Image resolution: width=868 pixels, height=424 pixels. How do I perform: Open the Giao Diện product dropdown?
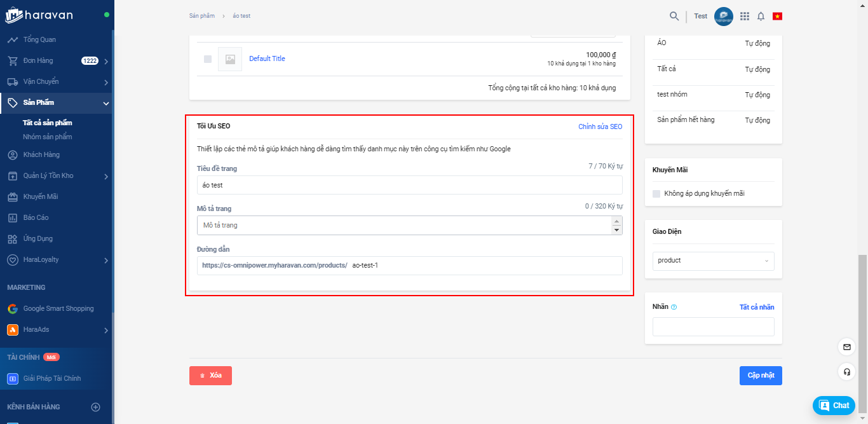713,261
